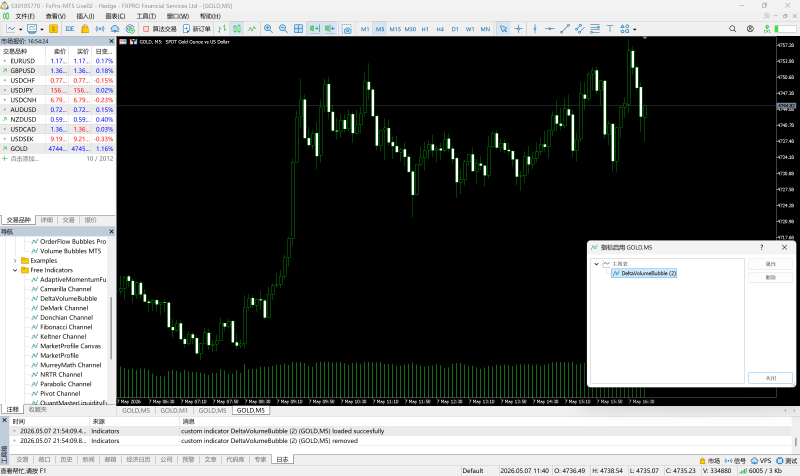Viewport: 800px width, 476px height.
Task: Zoom in on the chart
Action: (268, 29)
